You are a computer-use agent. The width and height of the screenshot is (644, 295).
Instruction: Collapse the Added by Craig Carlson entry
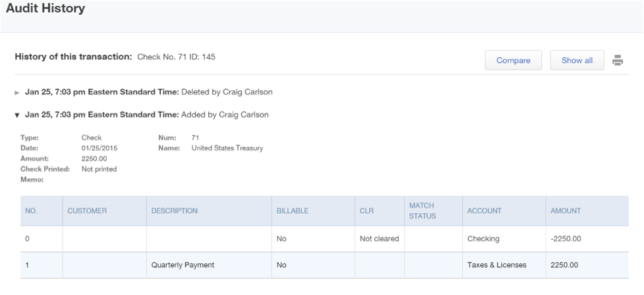(x=17, y=115)
